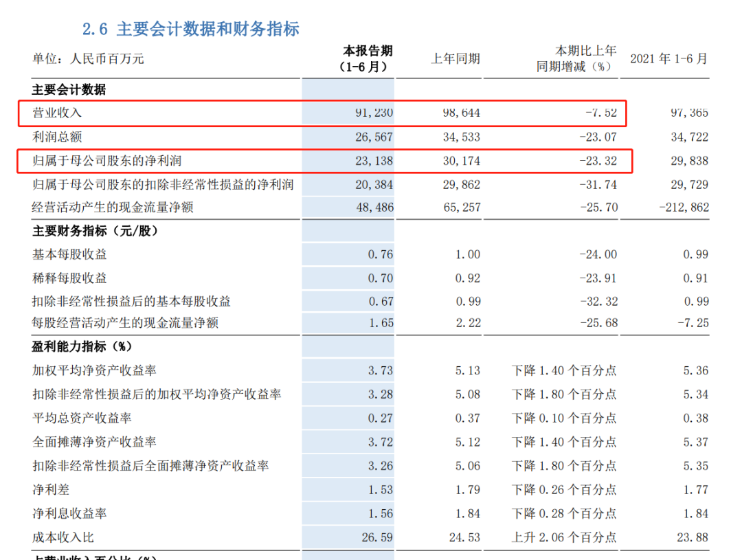
Task: Click 归属于母公司股东的扣除非经常性损益的净利润 label
Action: [163, 185]
